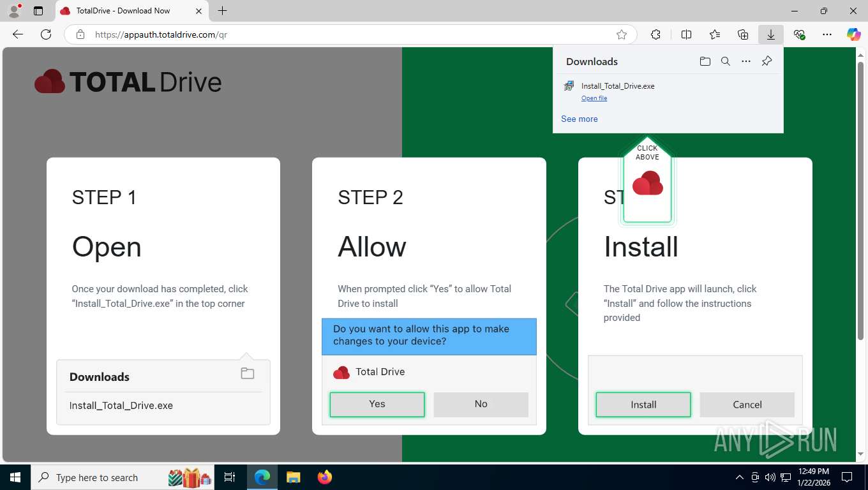Click the No button in Step 2
Image resolution: width=868 pixels, height=490 pixels.
(481, 405)
